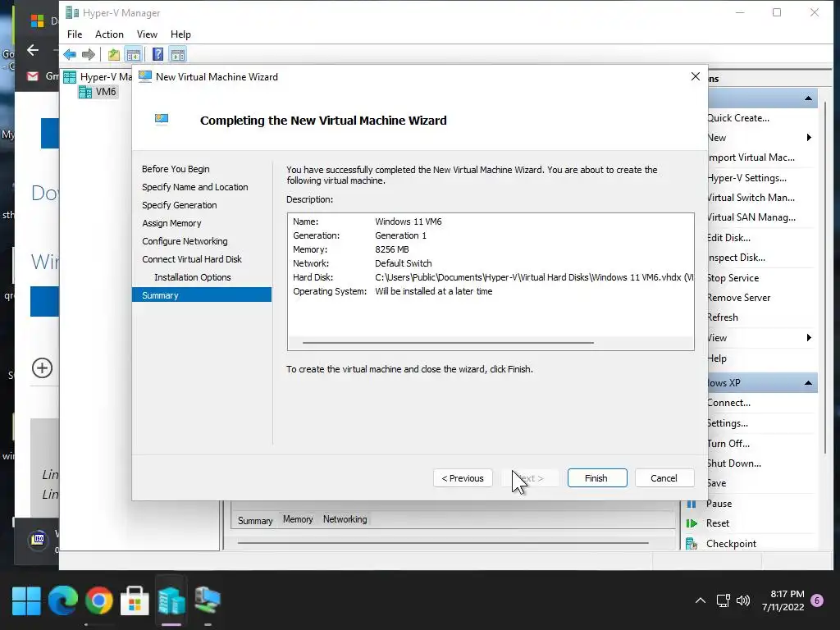Toggle the Show/Hide Action Pane icon

click(x=177, y=54)
